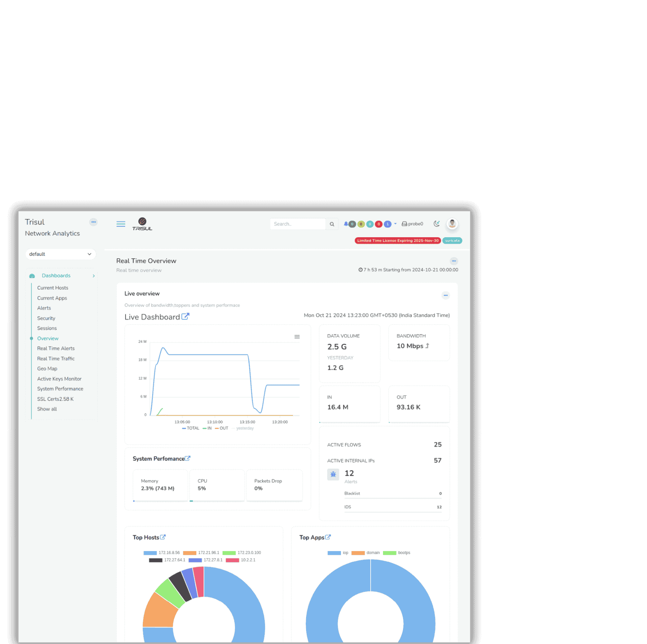Toggle host 172.21.96.1 in Top Hosts legend

201,552
